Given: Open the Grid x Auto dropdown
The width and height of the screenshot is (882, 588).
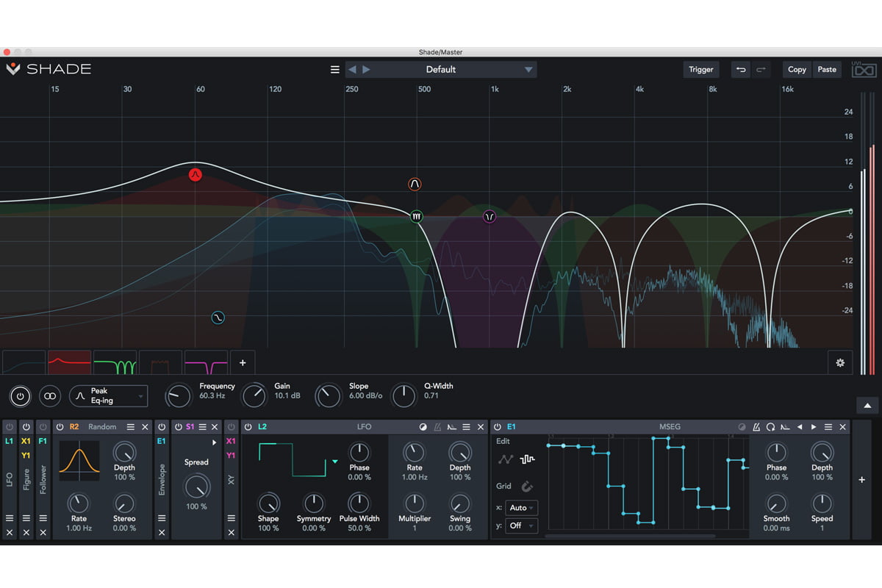Looking at the screenshot, I should pos(521,507).
